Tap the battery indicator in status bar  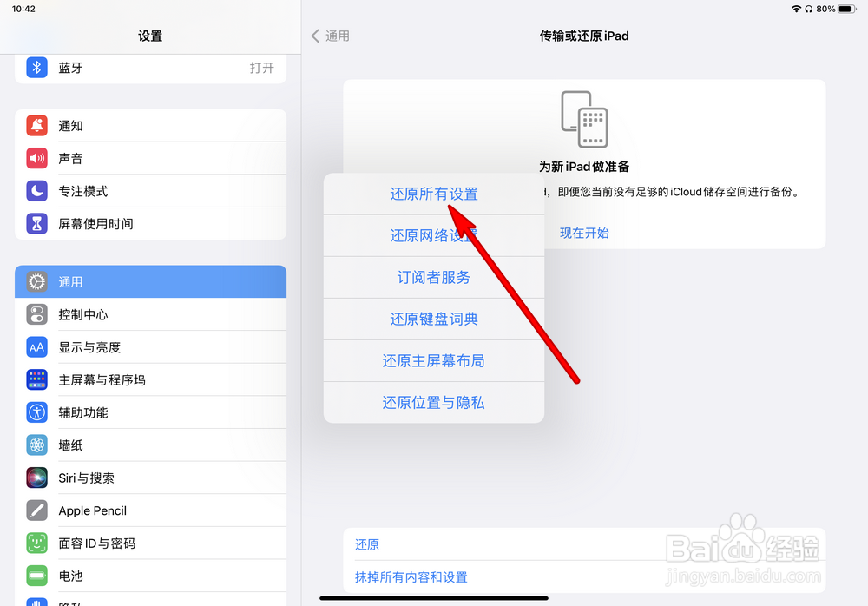click(847, 9)
